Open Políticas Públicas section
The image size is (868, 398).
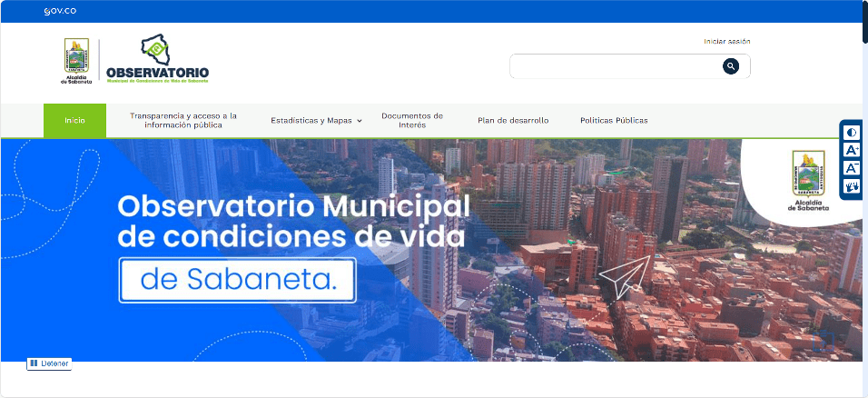pyautogui.click(x=614, y=121)
